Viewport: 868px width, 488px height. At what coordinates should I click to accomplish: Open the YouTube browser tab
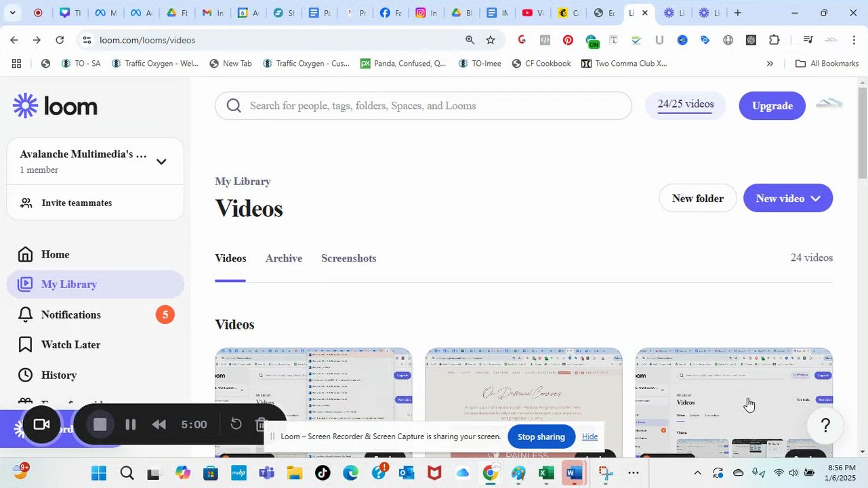coord(533,13)
